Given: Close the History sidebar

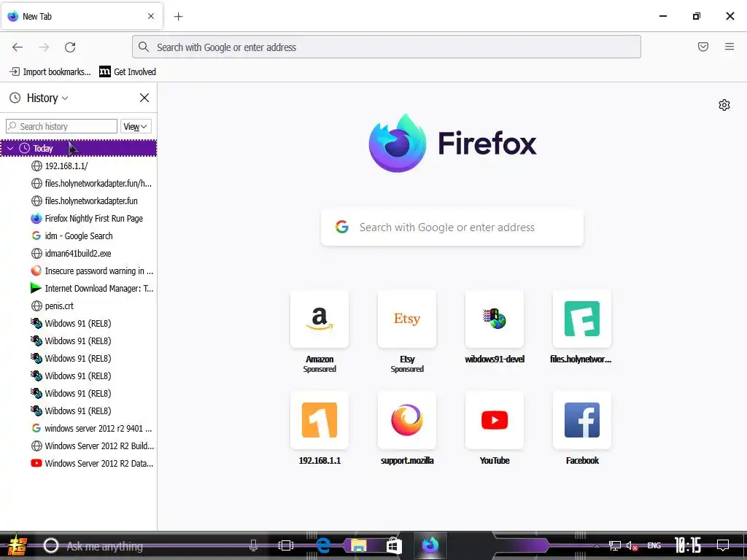Looking at the screenshot, I should point(144,98).
